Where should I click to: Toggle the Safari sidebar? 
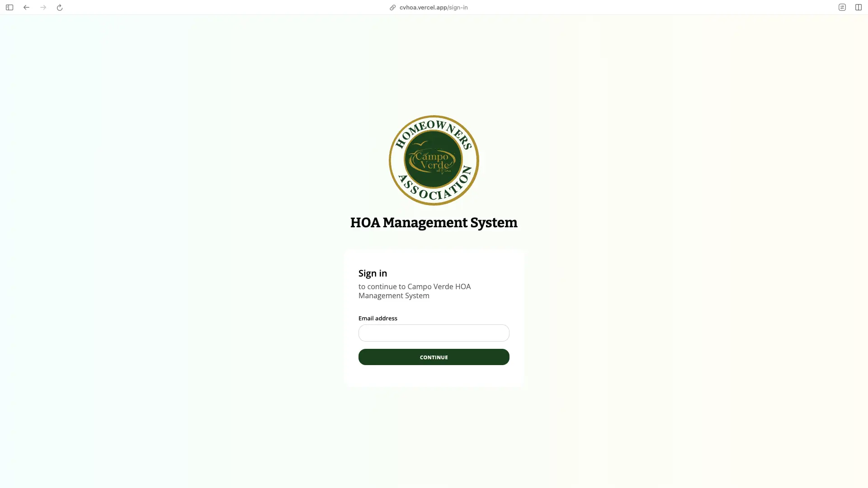point(9,7)
